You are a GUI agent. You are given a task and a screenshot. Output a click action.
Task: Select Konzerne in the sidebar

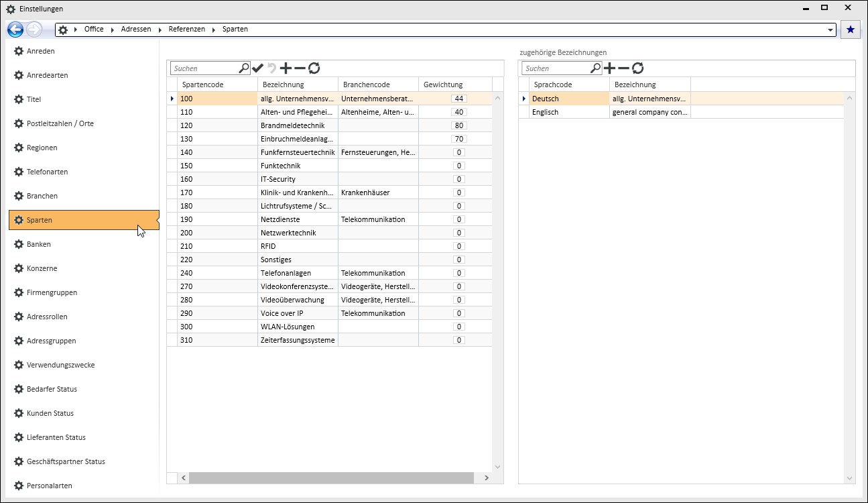pyautogui.click(x=84, y=268)
